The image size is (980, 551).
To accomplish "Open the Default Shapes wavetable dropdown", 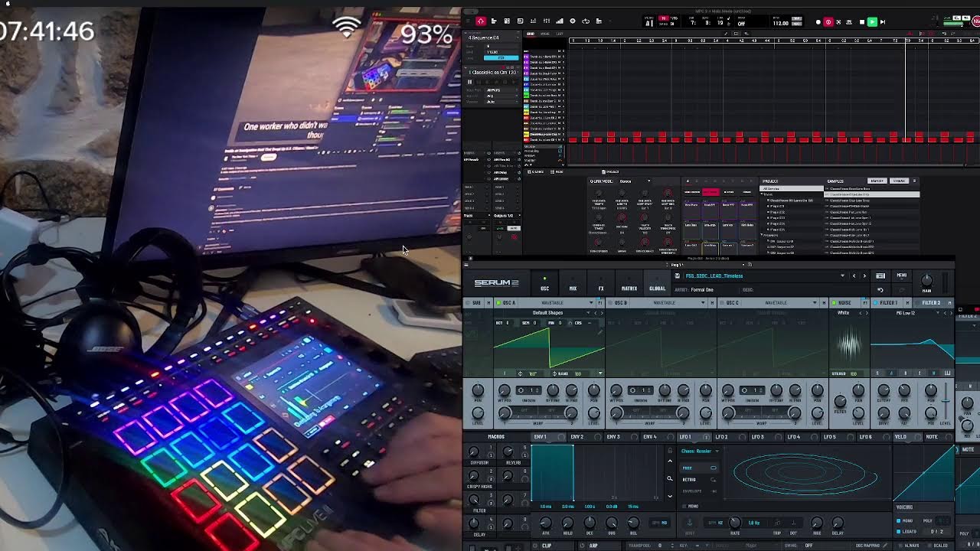I will pyautogui.click(x=547, y=312).
